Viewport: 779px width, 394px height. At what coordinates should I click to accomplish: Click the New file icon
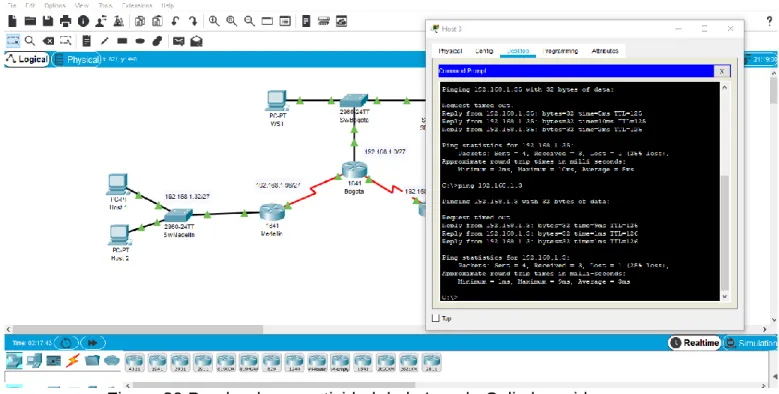(12, 21)
